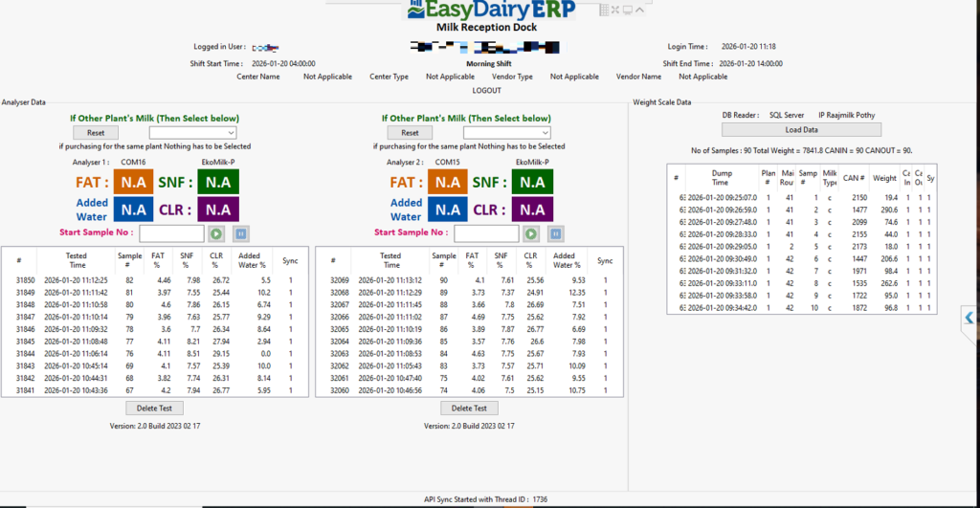Viewport: 980px width, 508px height.
Task: Click the fullscreen expand arrows icon
Action: click(x=615, y=10)
